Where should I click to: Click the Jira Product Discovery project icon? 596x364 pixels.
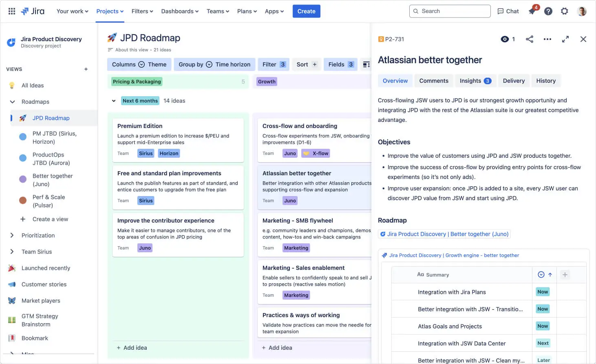pyautogui.click(x=11, y=42)
